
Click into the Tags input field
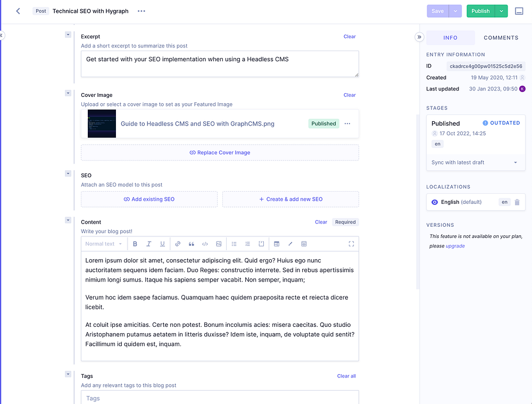pos(220,398)
